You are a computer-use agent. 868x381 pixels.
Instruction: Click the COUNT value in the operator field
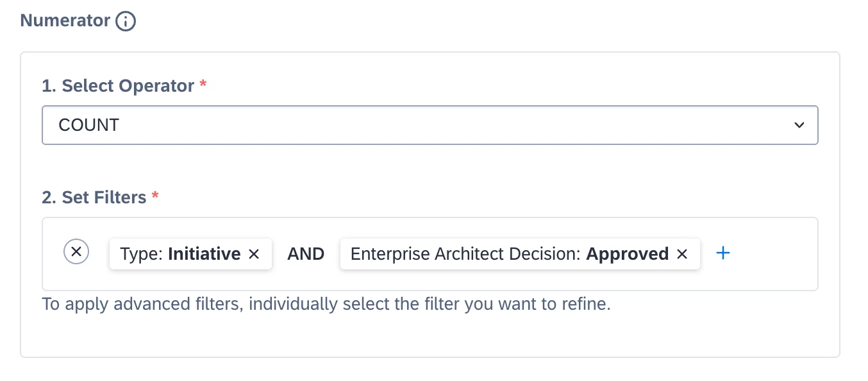tap(89, 125)
